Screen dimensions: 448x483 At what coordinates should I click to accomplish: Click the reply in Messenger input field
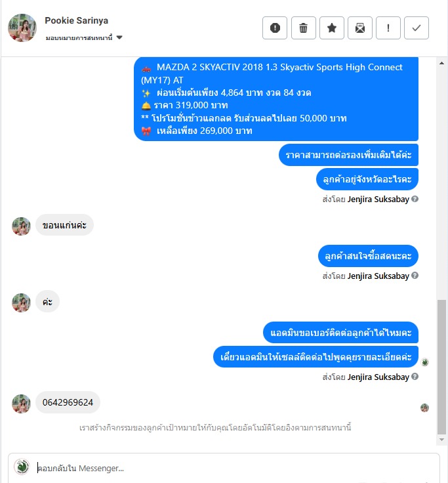[x=234, y=468]
